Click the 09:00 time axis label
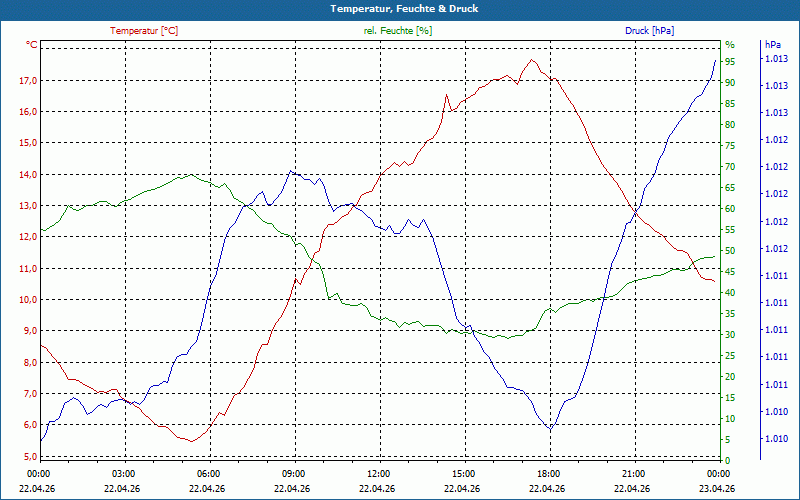The image size is (800, 500). (292, 474)
